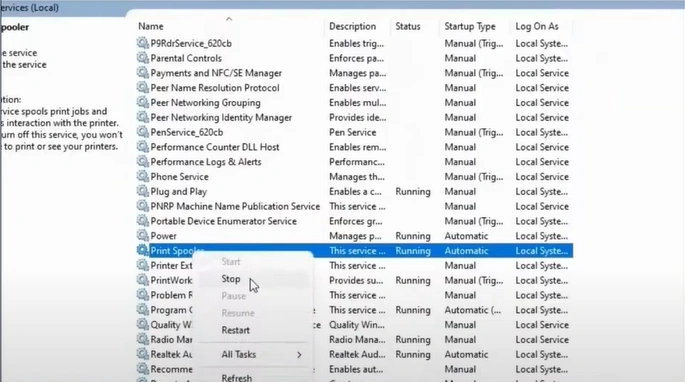Click 'Quality Win...' description cell
This screenshot has width=685, height=382.
(357, 325)
